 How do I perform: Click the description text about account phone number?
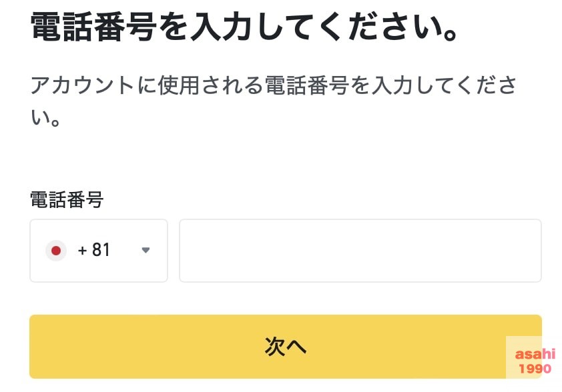273,101
